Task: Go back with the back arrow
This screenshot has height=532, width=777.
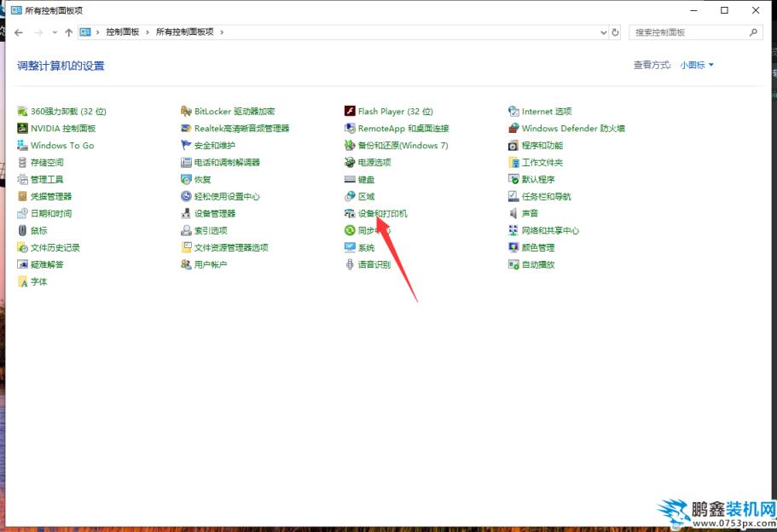Action: 19,32
